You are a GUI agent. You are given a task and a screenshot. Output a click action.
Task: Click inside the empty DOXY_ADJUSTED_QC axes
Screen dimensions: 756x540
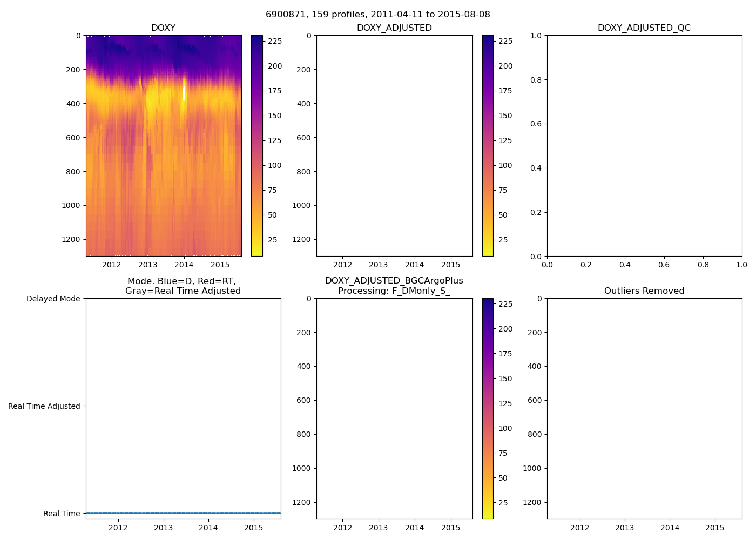[644, 146]
